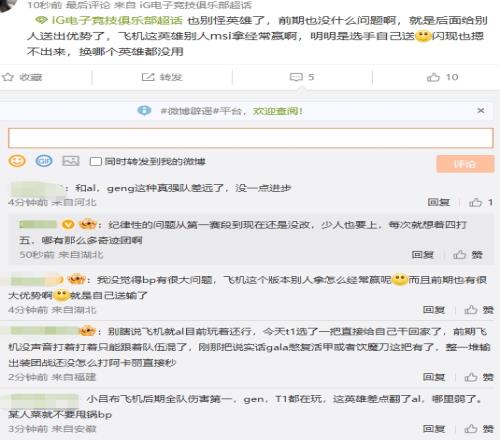Reply to the 安徽 comment

tap(434, 428)
